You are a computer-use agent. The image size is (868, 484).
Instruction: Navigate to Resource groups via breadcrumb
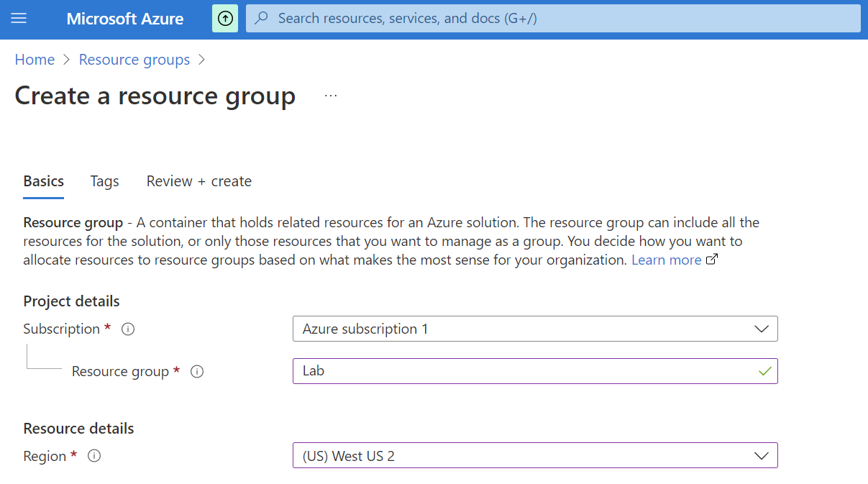(x=134, y=59)
